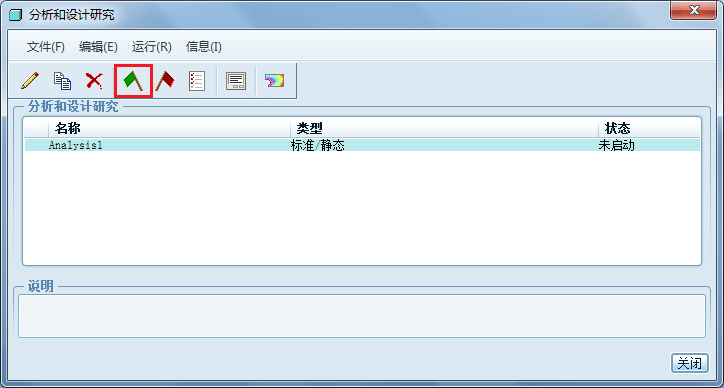Sort by the 类型 column header
The image size is (724, 388).
(x=444, y=127)
